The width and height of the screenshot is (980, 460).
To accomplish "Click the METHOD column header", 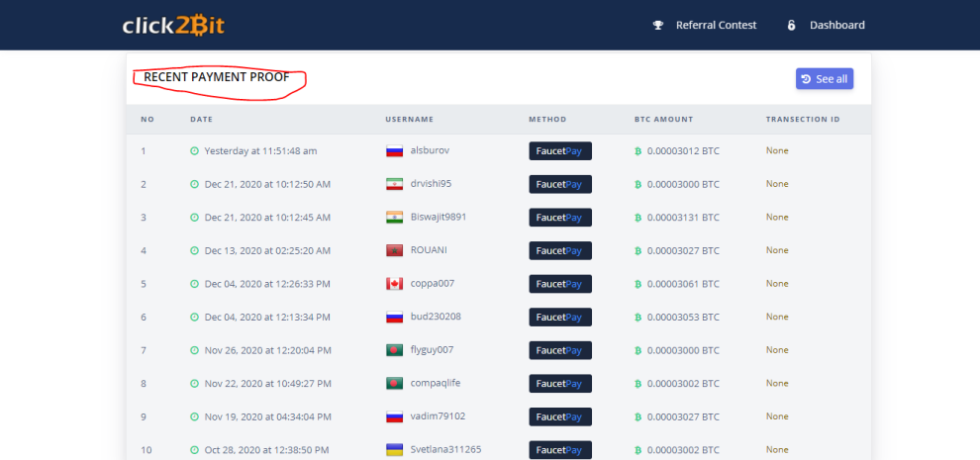I will tap(547, 120).
